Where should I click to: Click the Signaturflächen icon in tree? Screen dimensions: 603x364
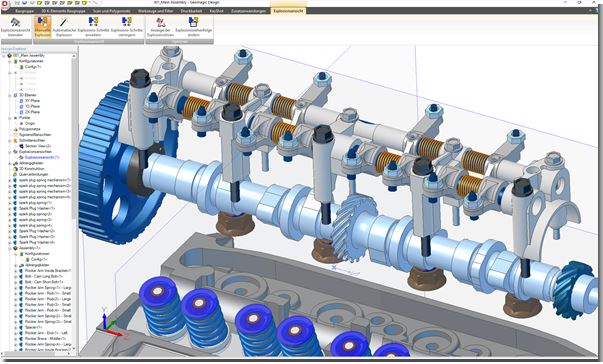tap(16, 135)
